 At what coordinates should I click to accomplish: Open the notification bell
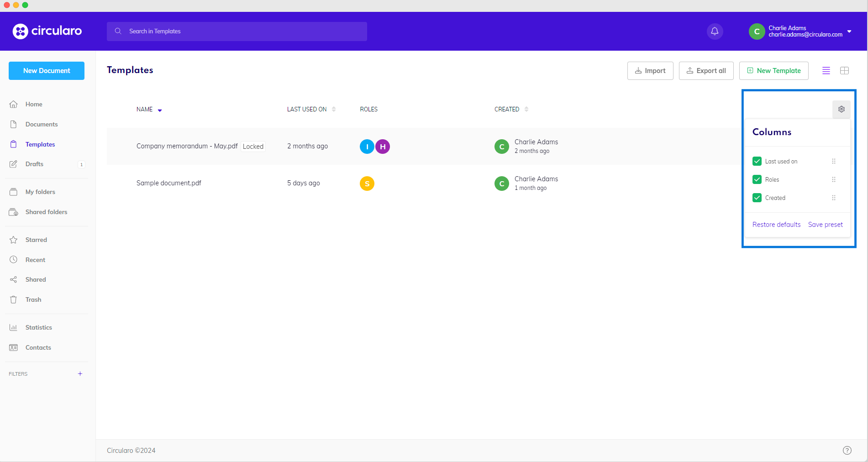click(715, 31)
